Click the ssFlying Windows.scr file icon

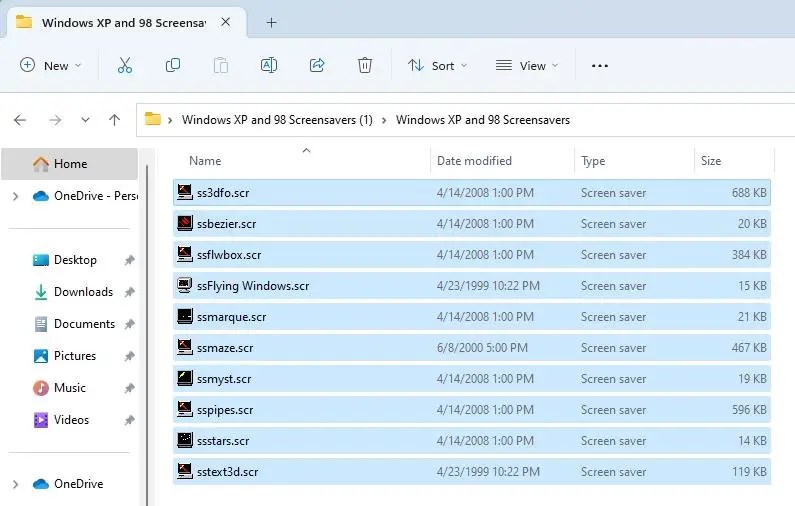(185, 285)
